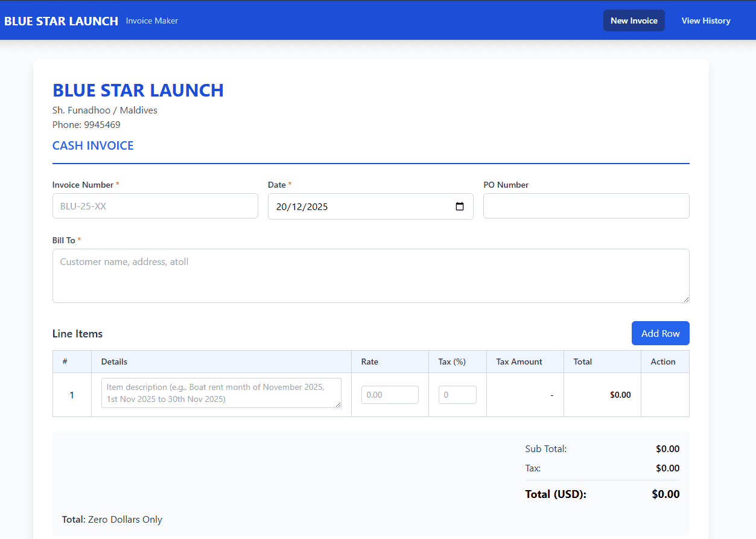Click the Action column header
The height and width of the screenshot is (539, 756).
tap(662, 362)
